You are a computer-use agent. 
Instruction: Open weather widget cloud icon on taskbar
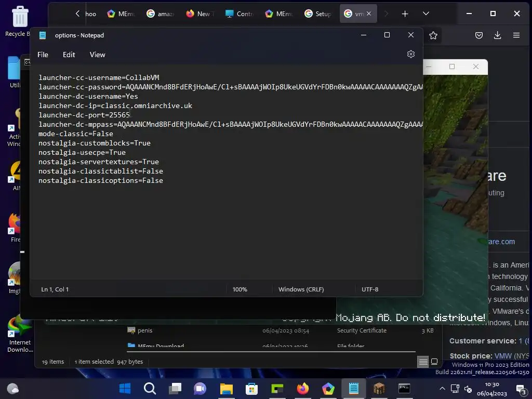point(13,389)
